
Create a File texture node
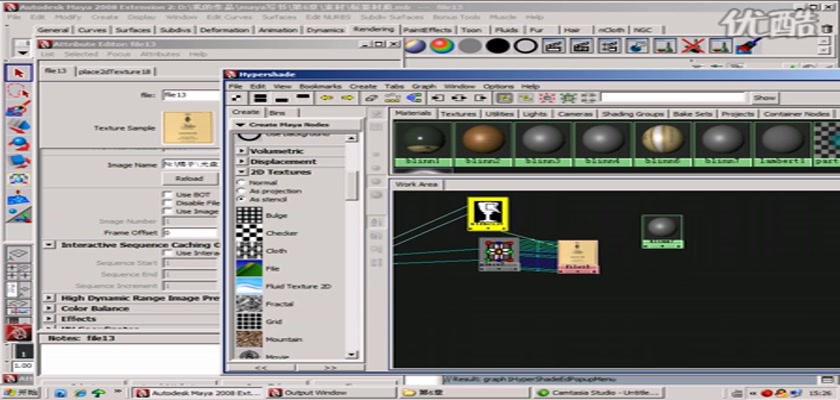tap(249, 268)
